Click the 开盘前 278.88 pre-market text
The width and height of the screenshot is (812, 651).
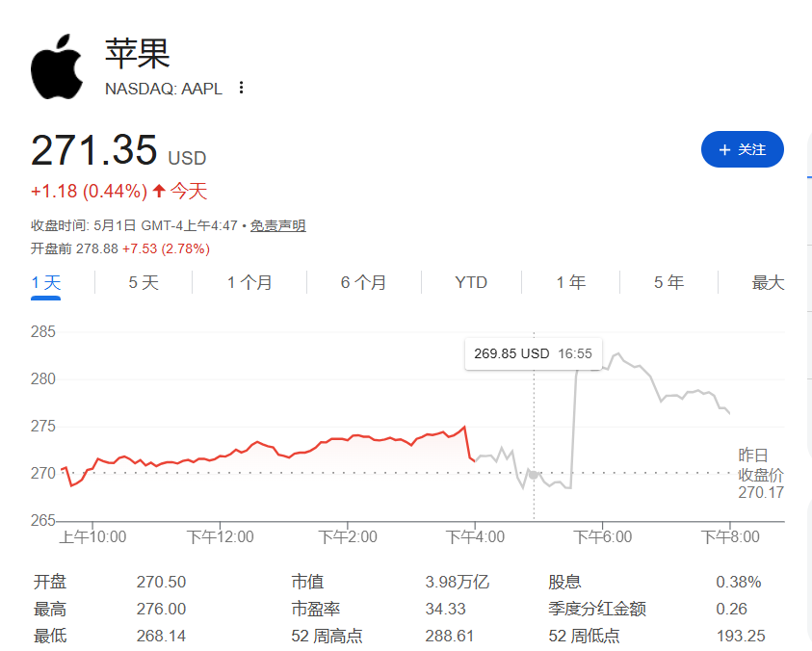tap(74, 248)
